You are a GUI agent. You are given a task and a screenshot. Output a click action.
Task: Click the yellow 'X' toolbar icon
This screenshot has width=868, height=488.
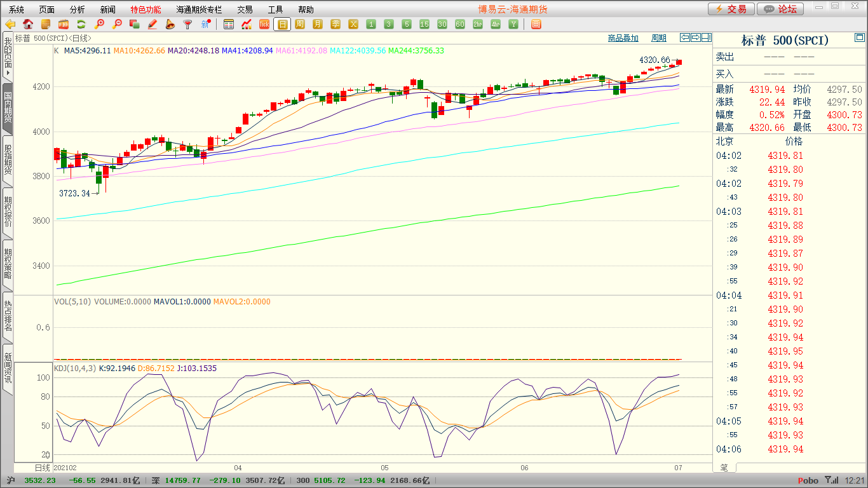[x=353, y=25]
